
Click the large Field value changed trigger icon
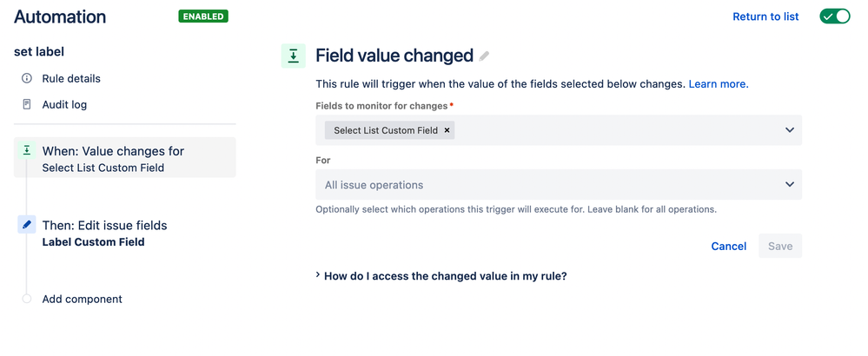click(x=294, y=56)
